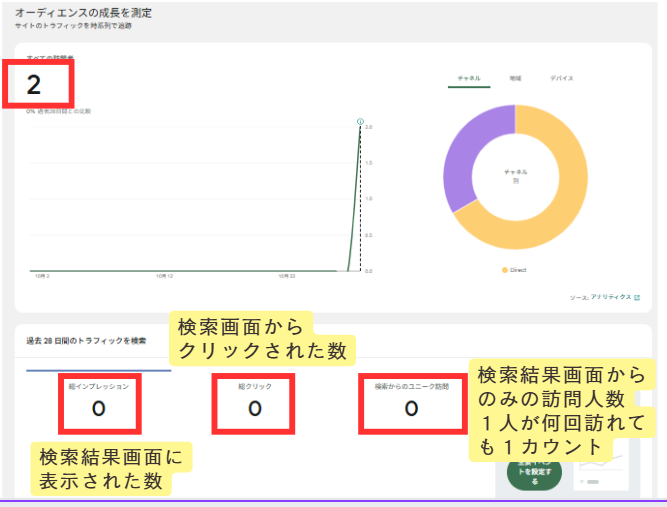The image size is (667, 507).
Task: Click the donut chart center チャネル label
Action: [515, 173]
